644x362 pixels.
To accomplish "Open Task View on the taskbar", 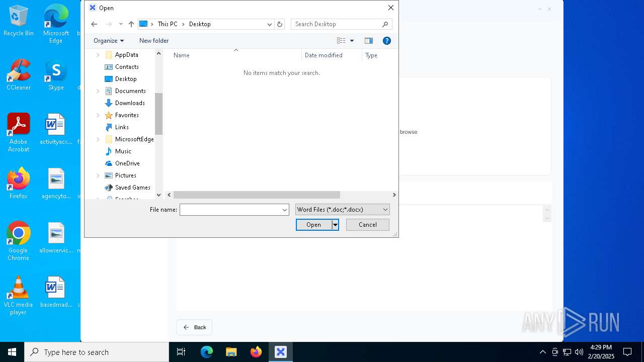I will pyautogui.click(x=181, y=352).
